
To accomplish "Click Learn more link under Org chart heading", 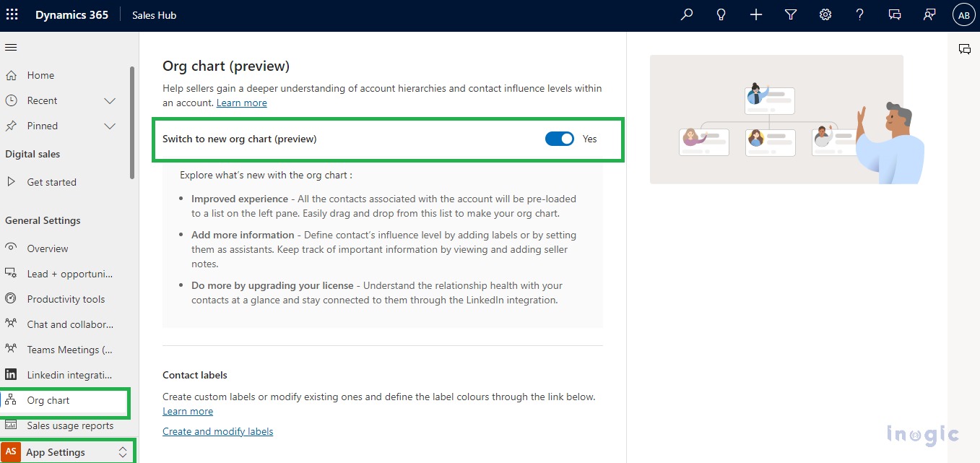I will [x=242, y=103].
